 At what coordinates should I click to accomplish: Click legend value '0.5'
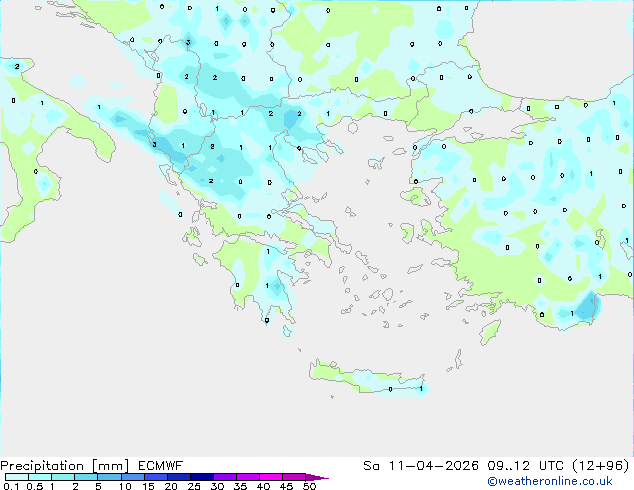pyautogui.click(x=35, y=486)
